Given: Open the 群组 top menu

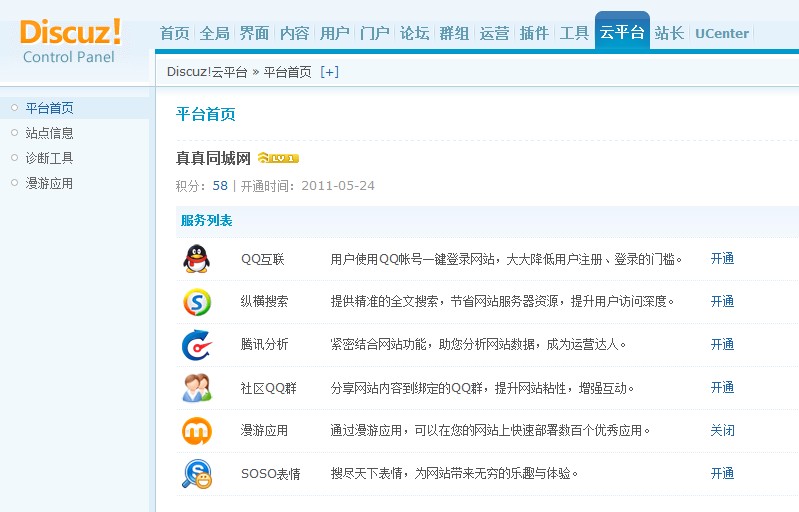Looking at the screenshot, I should (454, 34).
